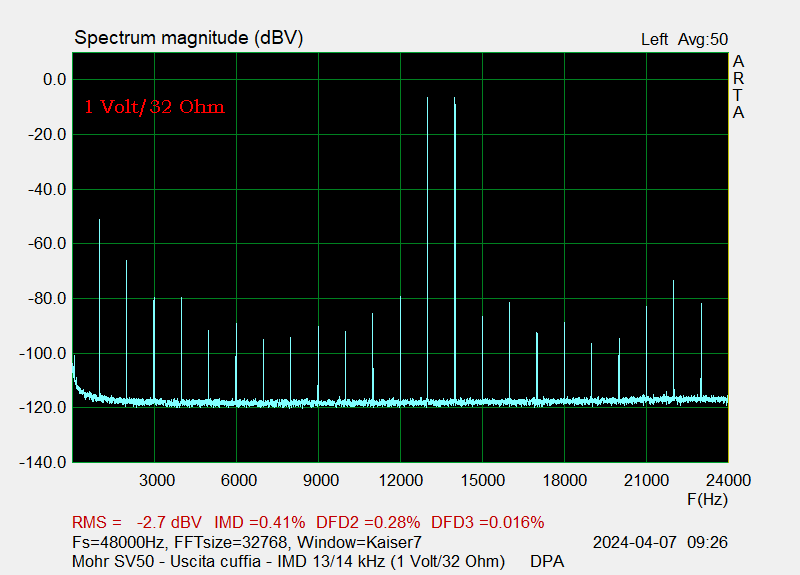Click the 'Fs=48000Hz' sampling rate text
The image size is (800, 575).
[x=119, y=542]
